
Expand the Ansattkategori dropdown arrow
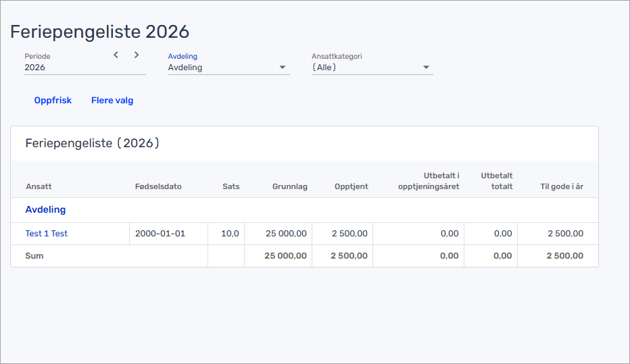426,68
